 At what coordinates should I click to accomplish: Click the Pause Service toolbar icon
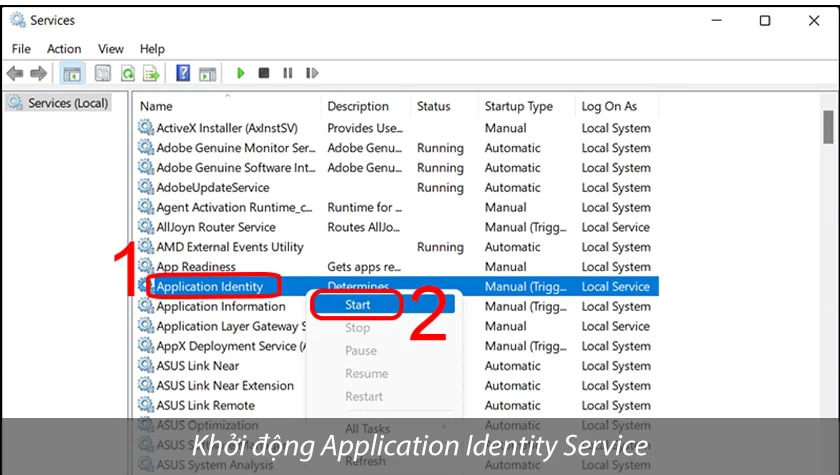pyautogui.click(x=288, y=73)
